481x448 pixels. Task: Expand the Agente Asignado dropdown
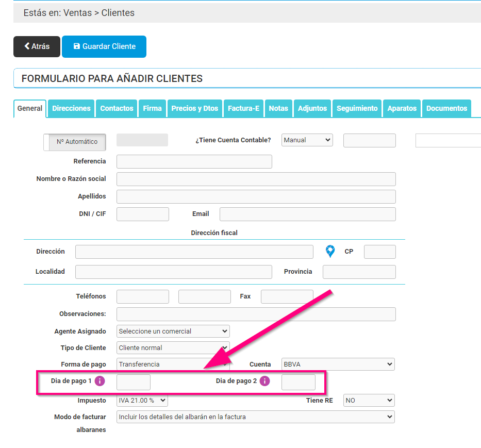tap(173, 331)
